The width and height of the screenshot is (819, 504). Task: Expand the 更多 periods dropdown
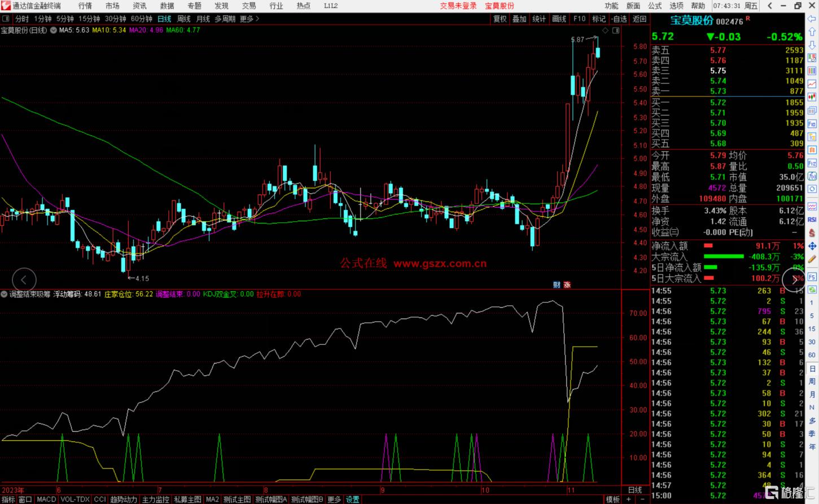(249, 19)
